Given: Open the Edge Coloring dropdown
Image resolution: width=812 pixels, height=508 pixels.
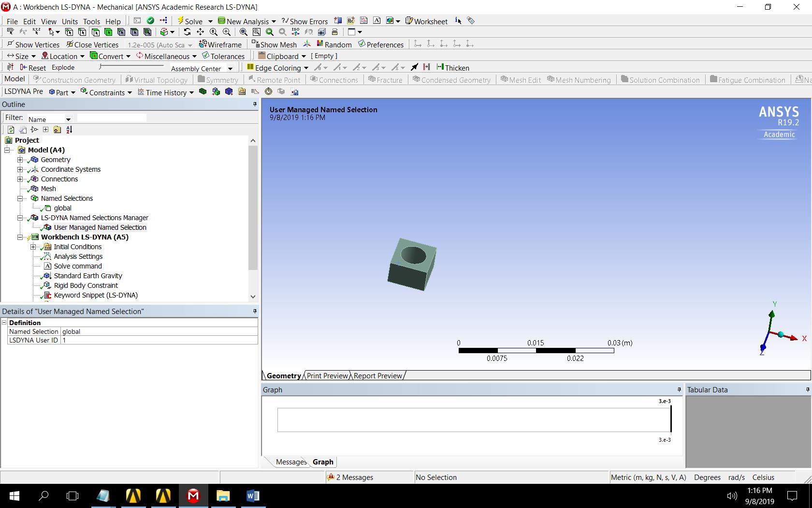Looking at the screenshot, I should click(306, 68).
